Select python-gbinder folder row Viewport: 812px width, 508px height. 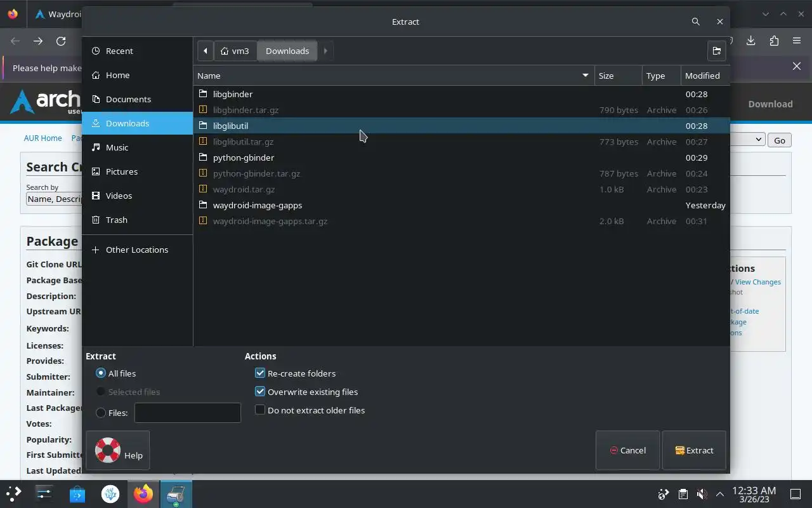461,157
